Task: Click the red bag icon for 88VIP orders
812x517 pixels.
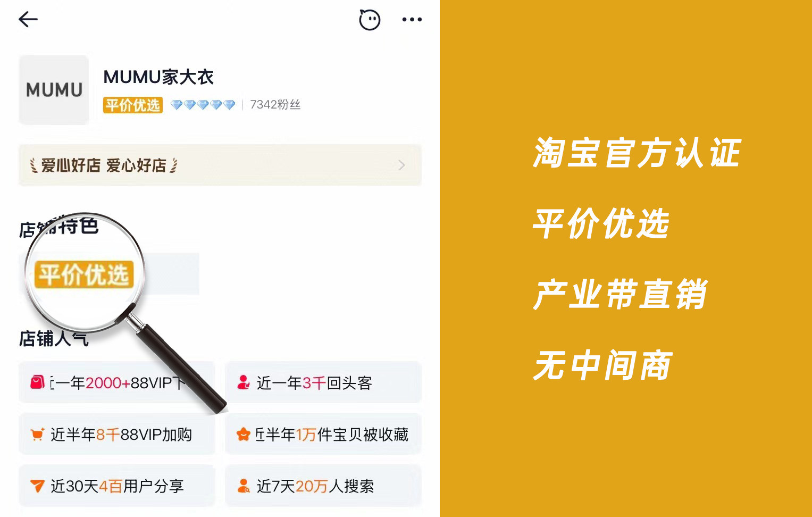Action: 37,382
